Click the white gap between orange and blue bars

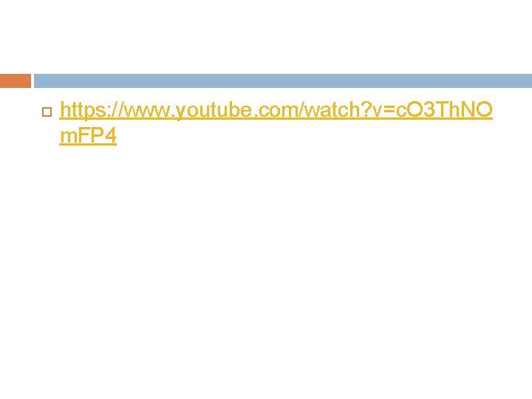click(33, 81)
